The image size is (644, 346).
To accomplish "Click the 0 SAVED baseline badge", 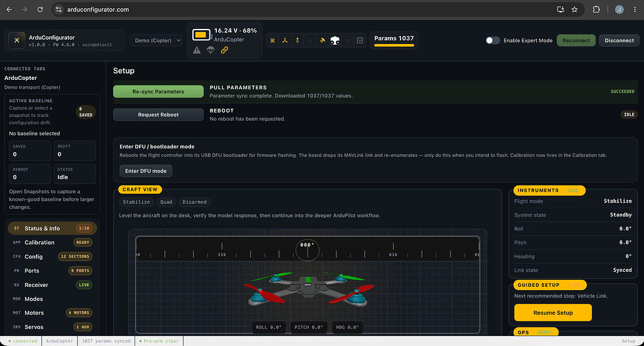I will click(86, 112).
